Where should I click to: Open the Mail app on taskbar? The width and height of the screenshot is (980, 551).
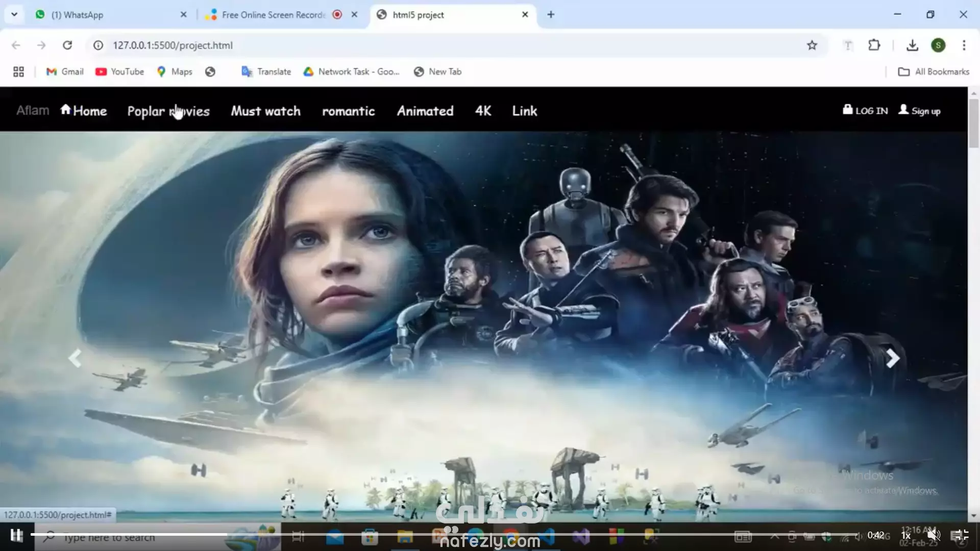[x=335, y=537]
